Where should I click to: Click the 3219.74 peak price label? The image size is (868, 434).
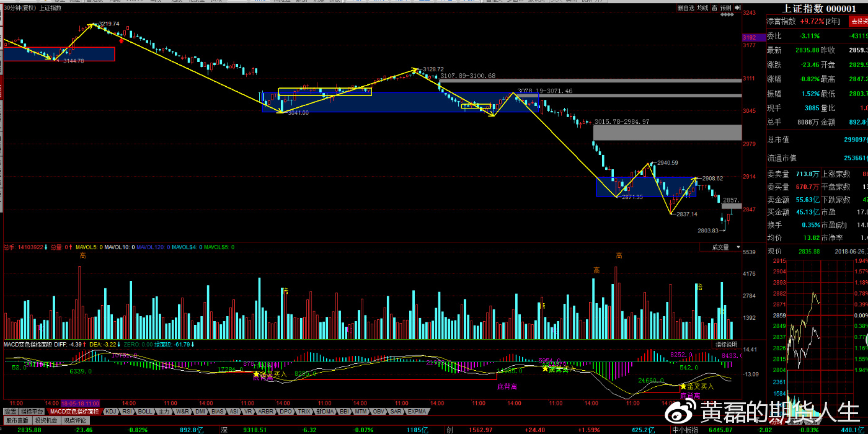(108, 24)
